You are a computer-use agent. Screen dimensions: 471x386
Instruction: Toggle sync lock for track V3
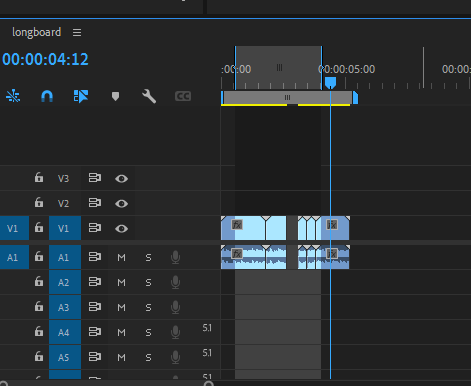click(x=95, y=178)
